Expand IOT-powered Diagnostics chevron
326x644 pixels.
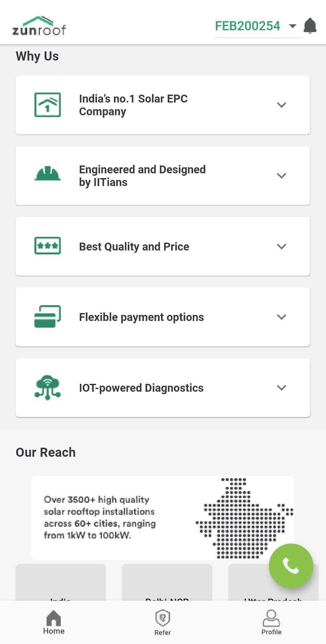pos(281,388)
